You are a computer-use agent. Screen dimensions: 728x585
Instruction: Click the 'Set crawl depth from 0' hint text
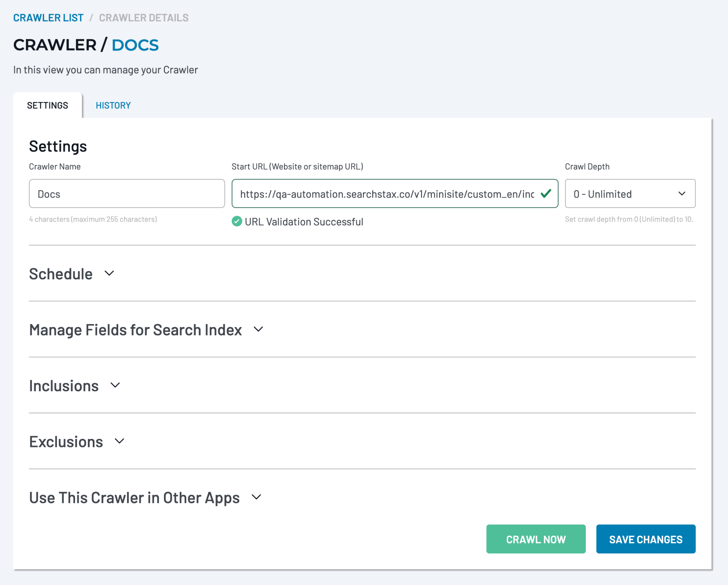[x=629, y=219]
